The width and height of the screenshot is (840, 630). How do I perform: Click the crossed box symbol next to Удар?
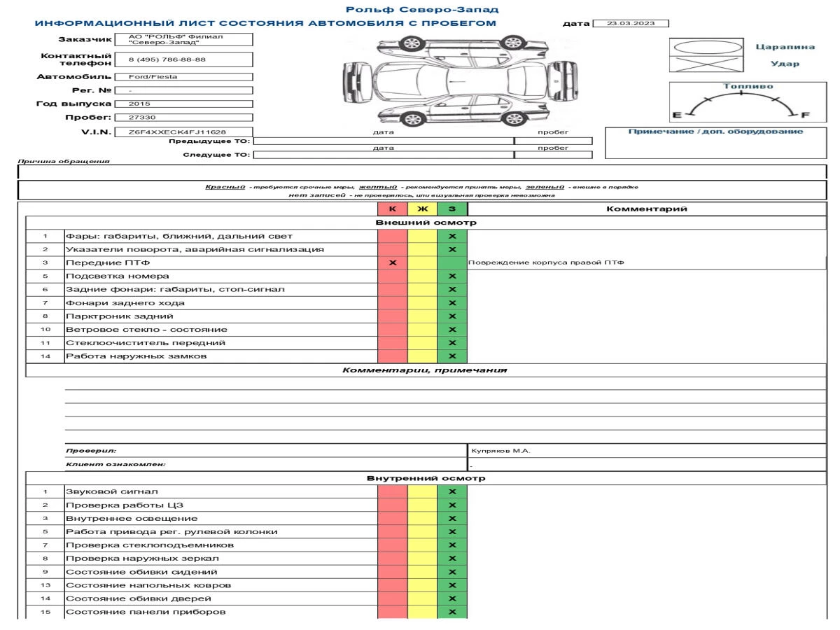coord(704,64)
